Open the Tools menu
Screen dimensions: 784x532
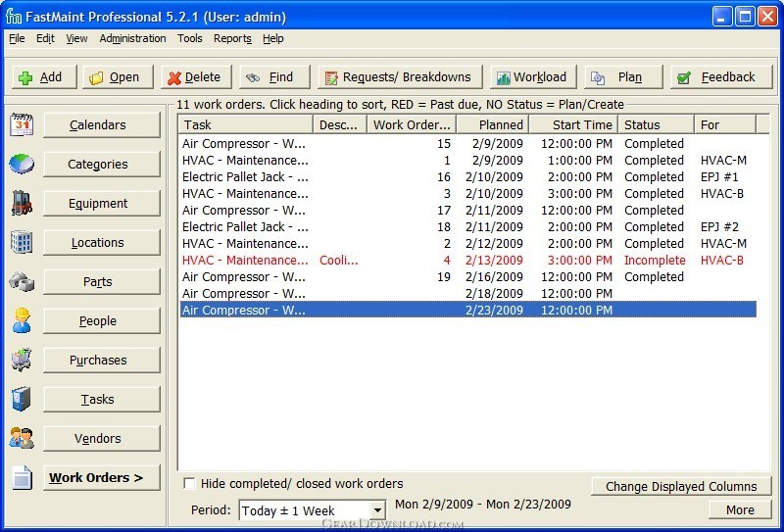pyautogui.click(x=189, y=38)
